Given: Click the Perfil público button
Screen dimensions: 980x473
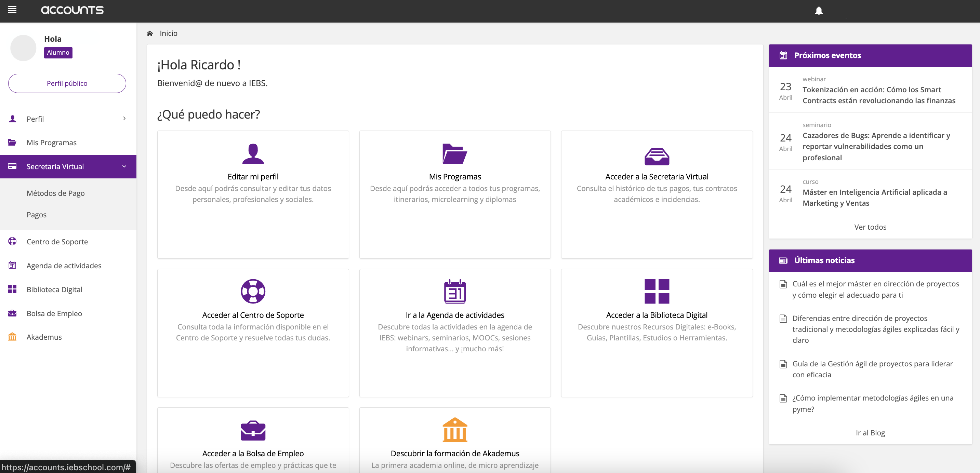Looking at the screenshot, I should 67,83.
